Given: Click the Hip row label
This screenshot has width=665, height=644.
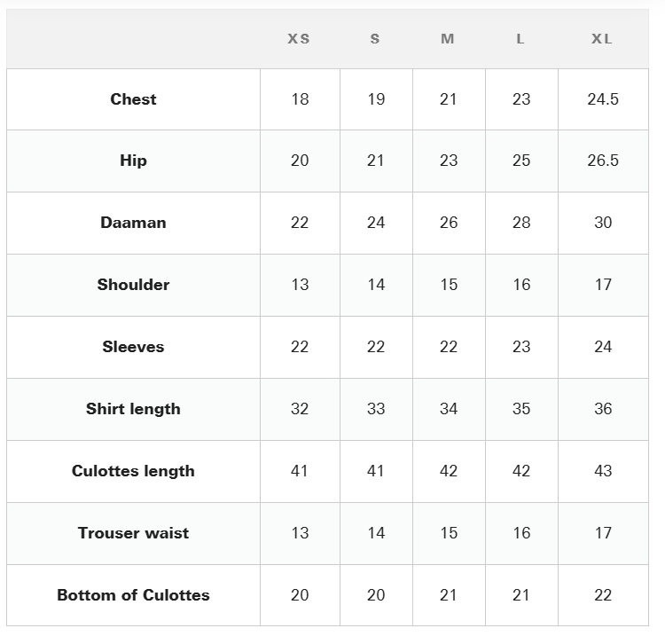Looking at the screenshot, I should click(x=133, y=161).
